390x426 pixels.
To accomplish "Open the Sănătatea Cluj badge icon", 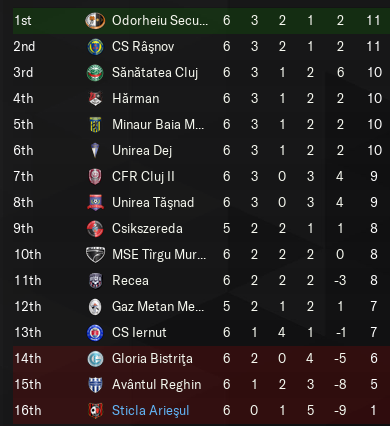I will coord(95,73).
